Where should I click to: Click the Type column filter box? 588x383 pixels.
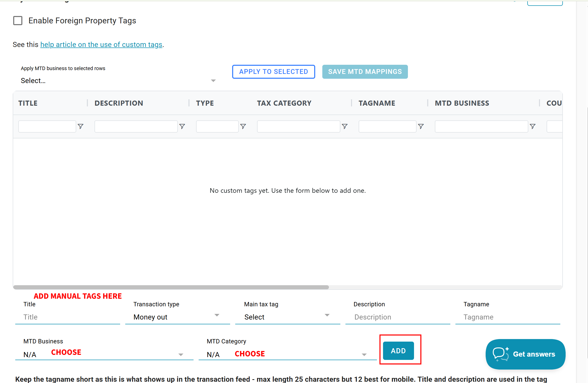(x=217, y=126)
